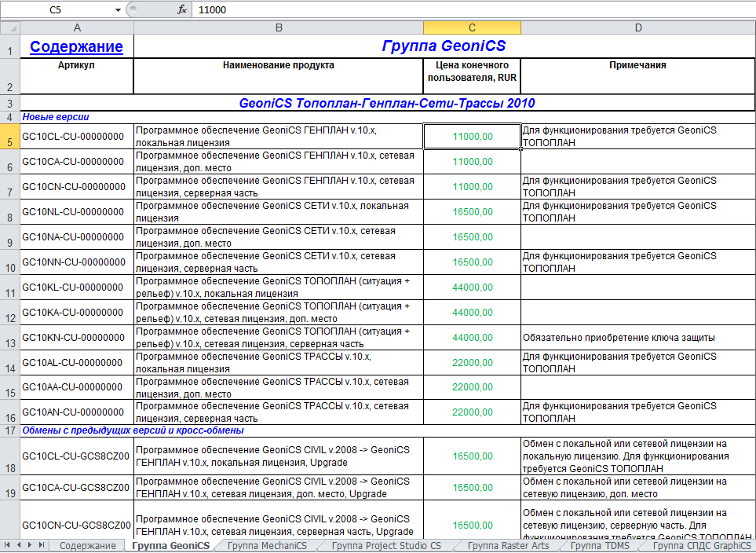
Task: Switch to the Группа Raster Arts sheet tab
Action: (508, 546)
